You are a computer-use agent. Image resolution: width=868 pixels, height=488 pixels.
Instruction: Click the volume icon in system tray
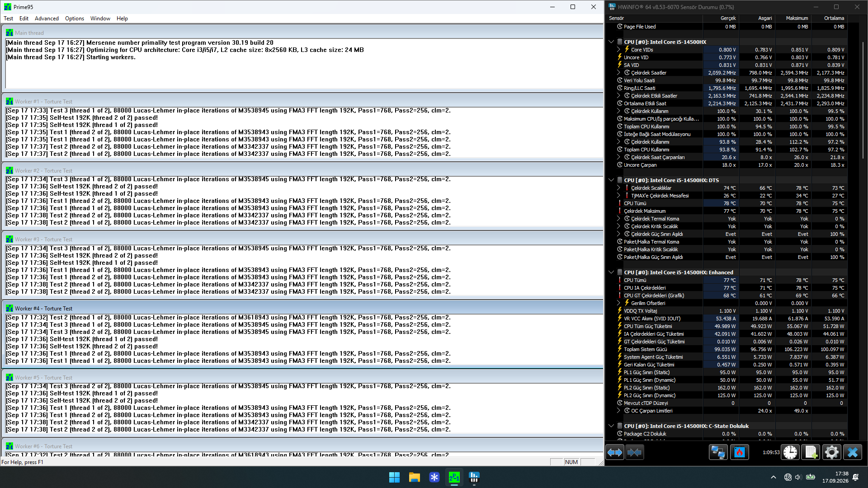coord(798,477)
